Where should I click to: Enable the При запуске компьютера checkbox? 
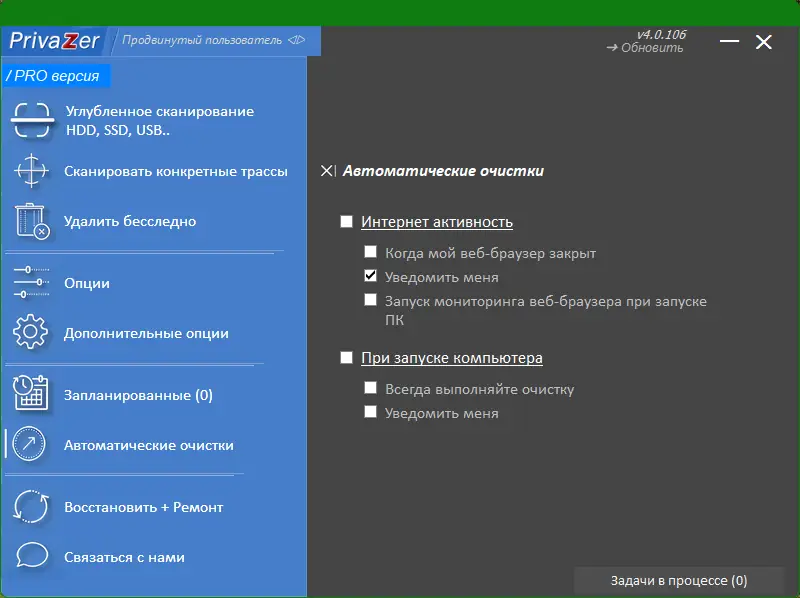[x=347, y=357]
